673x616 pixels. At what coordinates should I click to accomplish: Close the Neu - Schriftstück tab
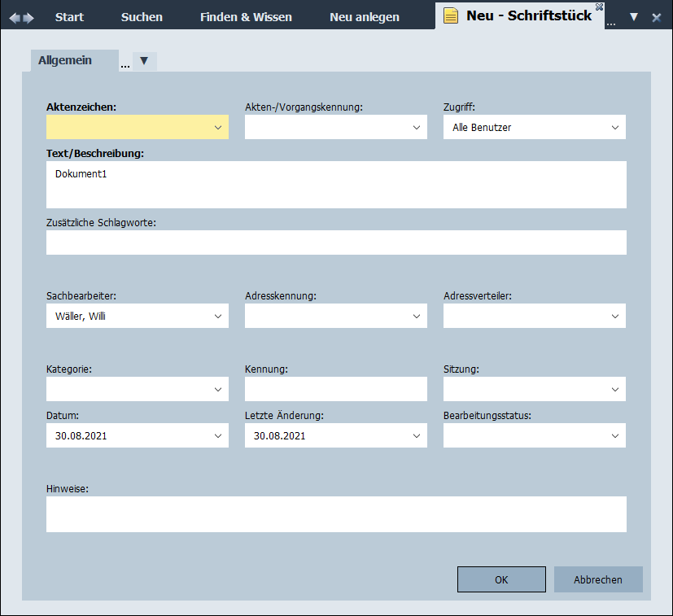[599, 7]
